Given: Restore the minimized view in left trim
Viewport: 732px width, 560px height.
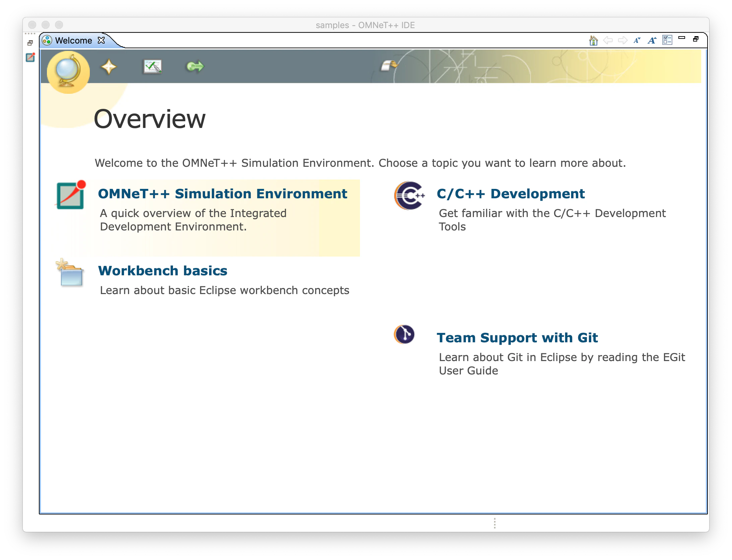Looking at the screenshot, I should click(x=30, y=43).
